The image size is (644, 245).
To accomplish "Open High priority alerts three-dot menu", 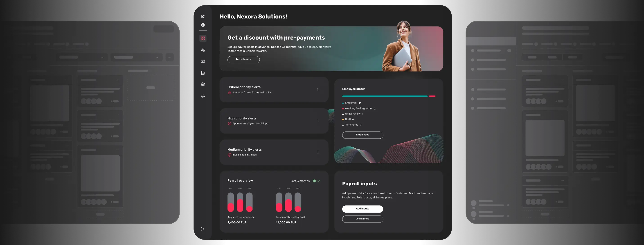I will (318, 121).
